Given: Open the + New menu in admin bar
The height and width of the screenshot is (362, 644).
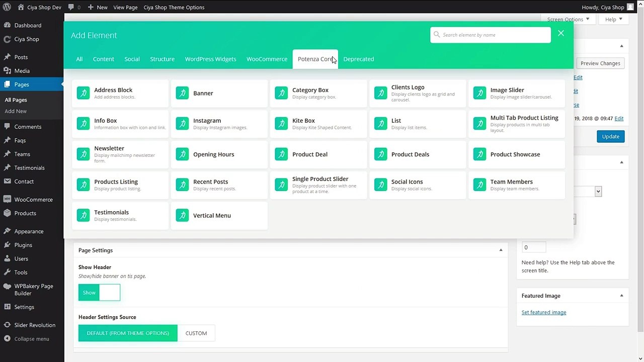Looking at the screenshot, I should point(98,7).
